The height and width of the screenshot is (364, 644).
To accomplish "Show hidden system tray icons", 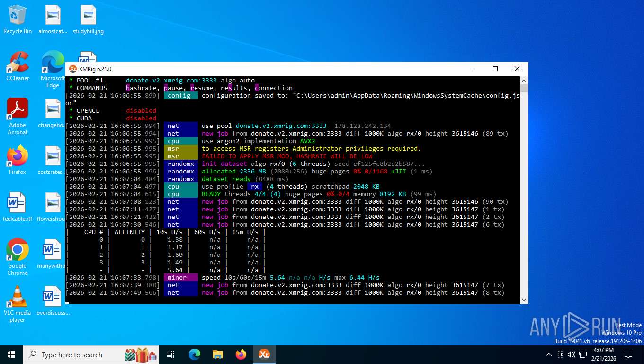I will click(x=549, y=355).
